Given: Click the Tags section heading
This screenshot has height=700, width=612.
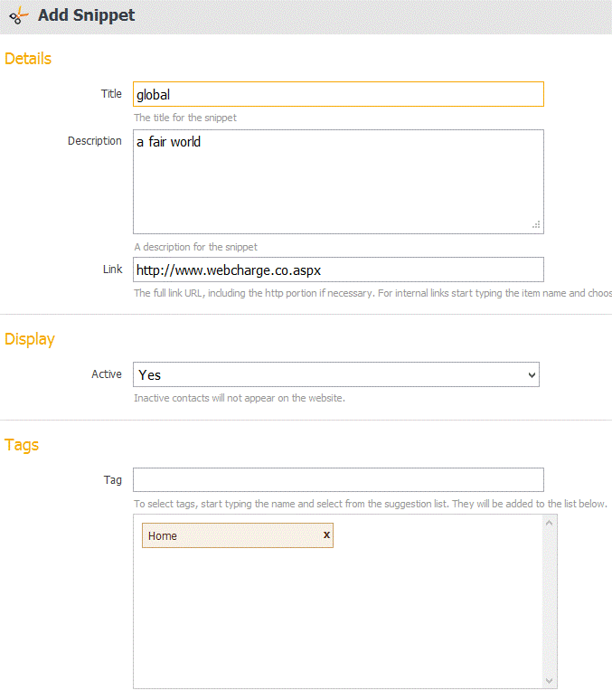Looking at the screenshot, I should click(x=22, y=445).
